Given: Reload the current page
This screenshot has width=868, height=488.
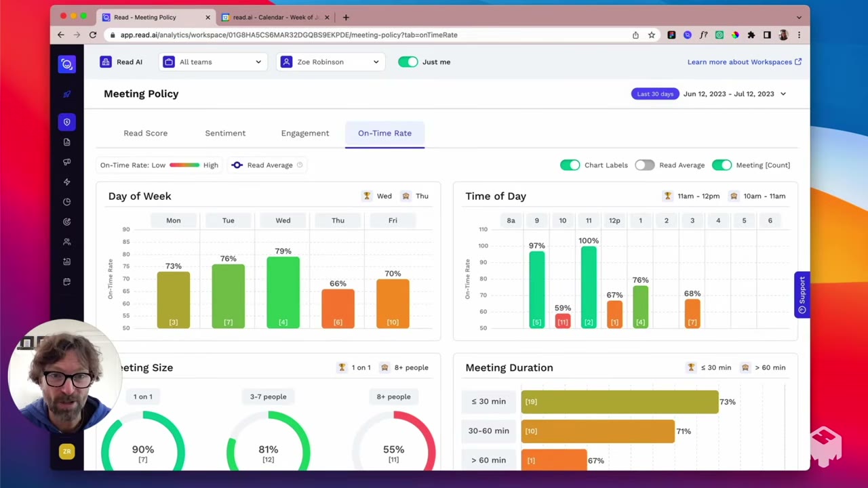Looking at the screenshot, I should [93, 35].
